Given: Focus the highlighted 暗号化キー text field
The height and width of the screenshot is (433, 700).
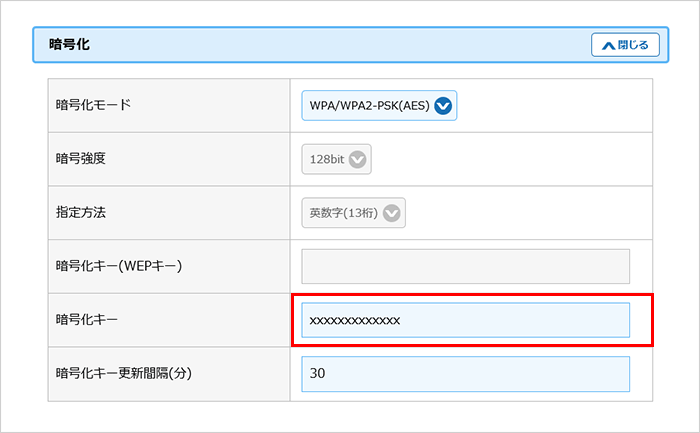Looking at the screenshot, I should click(x=465, y=320).
